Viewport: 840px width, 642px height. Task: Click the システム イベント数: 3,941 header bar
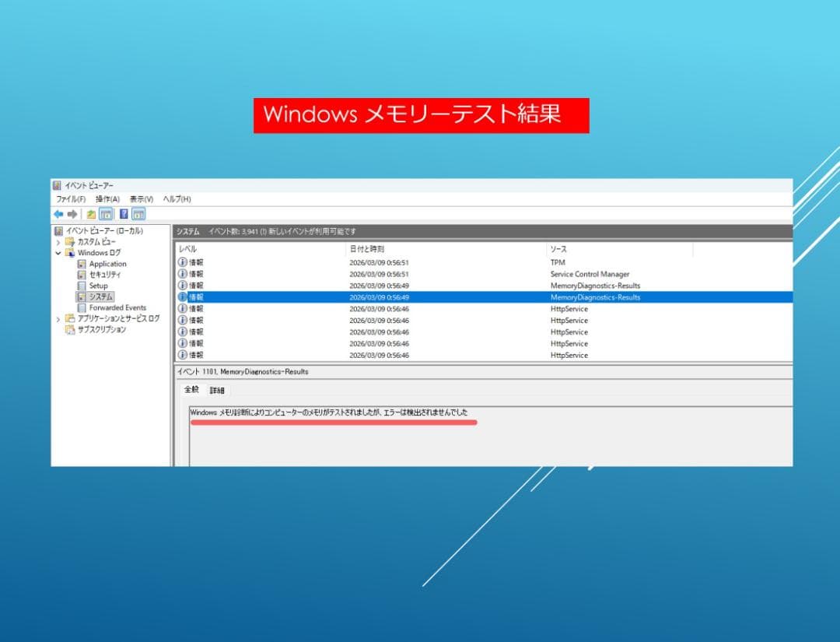[482, 231]
